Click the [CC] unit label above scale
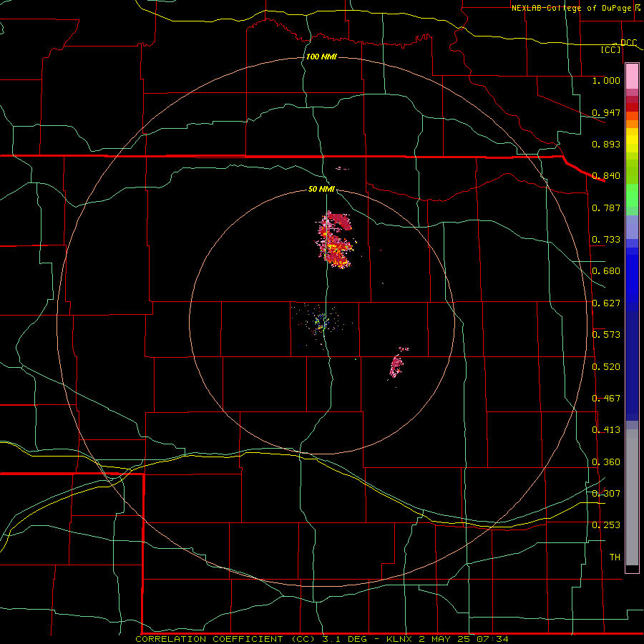Image resolution: width=644 pixels, height=644 pixels. click(x=611, y=49)
